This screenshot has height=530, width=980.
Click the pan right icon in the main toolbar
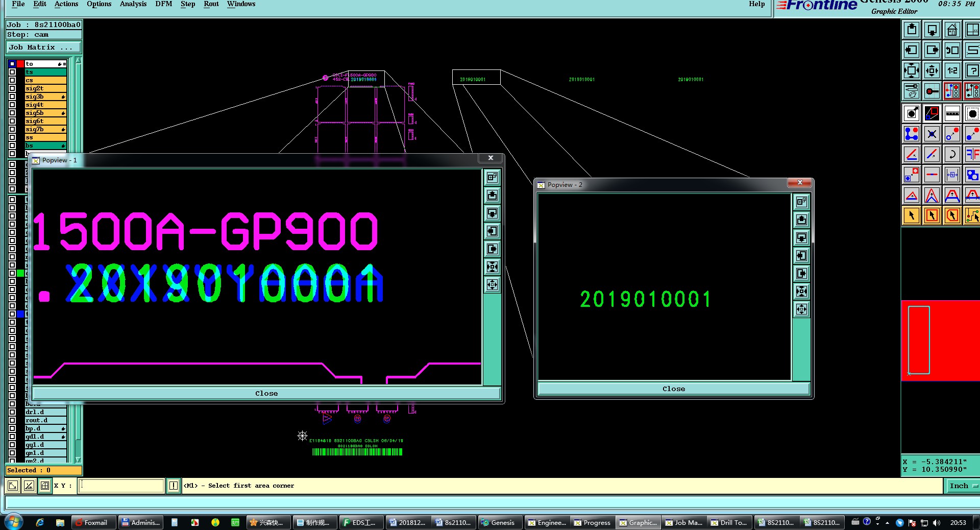pos(932,50)
